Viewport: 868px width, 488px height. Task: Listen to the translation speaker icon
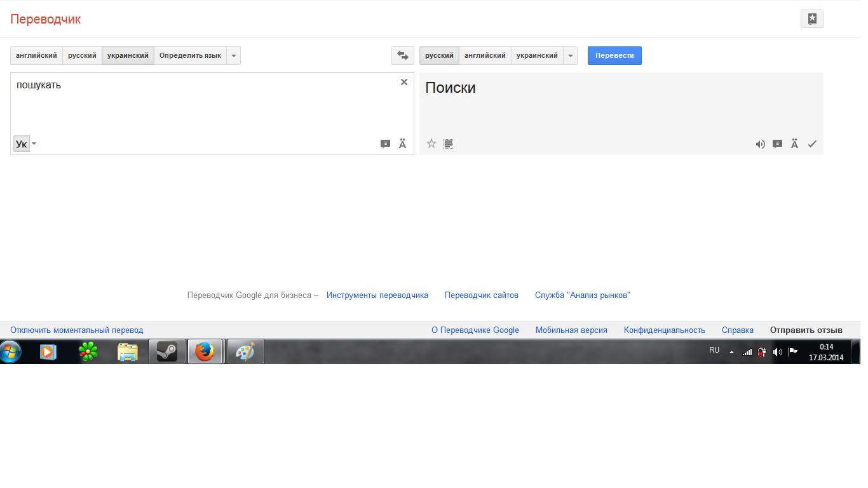(760, 144)
